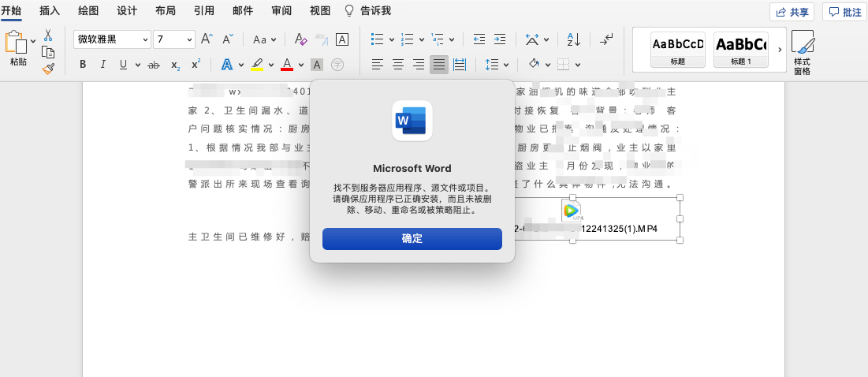Image resolution: width=868 pixels, height=377 pixels.
Task: Open the 样式窗格 styles pane
Action: [802, 53]
